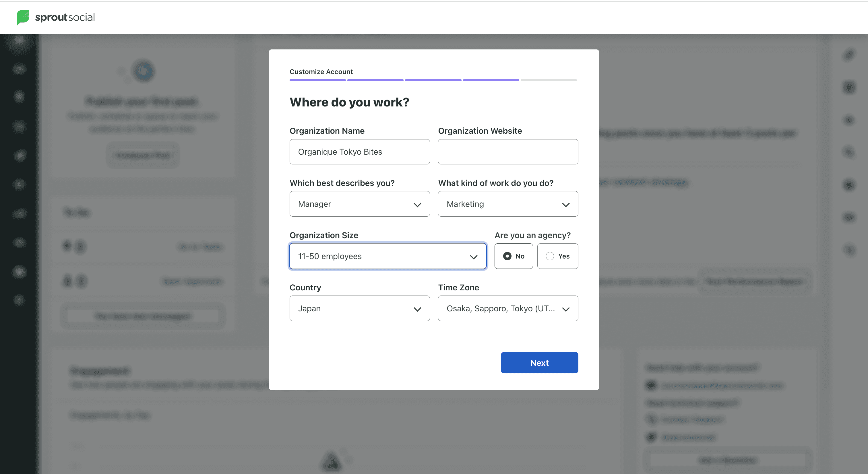
Task: Click the last gray progress bar segment
Action: click(x=548, y=80)
